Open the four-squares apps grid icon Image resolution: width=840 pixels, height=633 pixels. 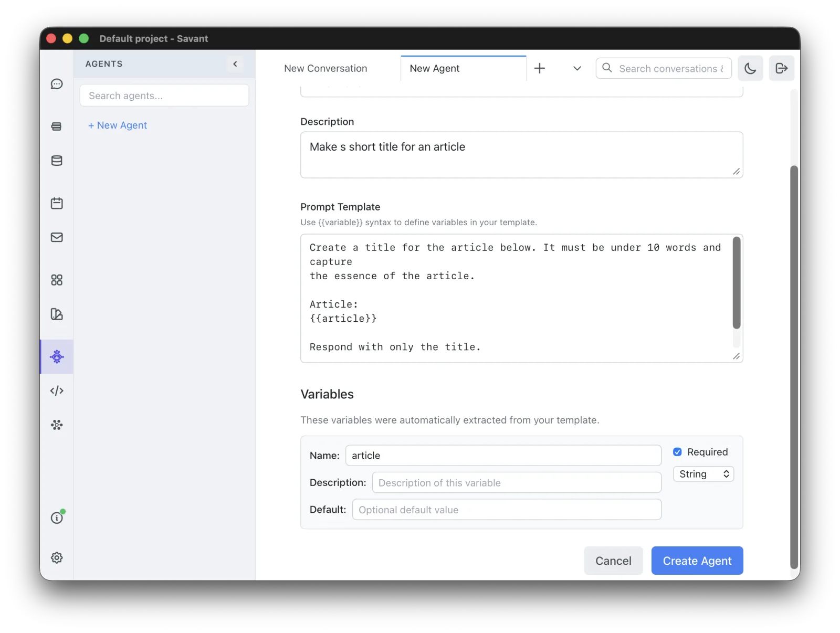coord(57,280)
